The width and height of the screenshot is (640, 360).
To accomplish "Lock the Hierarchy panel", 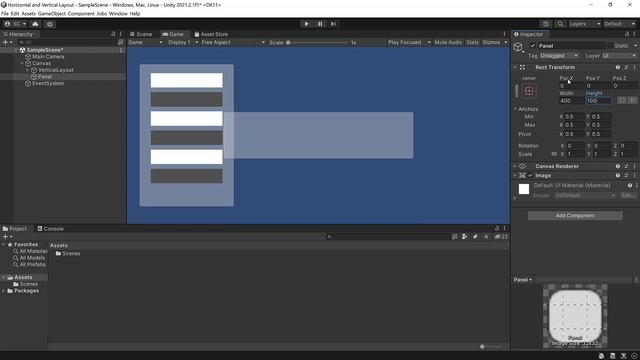I will [x=113, y=34].
